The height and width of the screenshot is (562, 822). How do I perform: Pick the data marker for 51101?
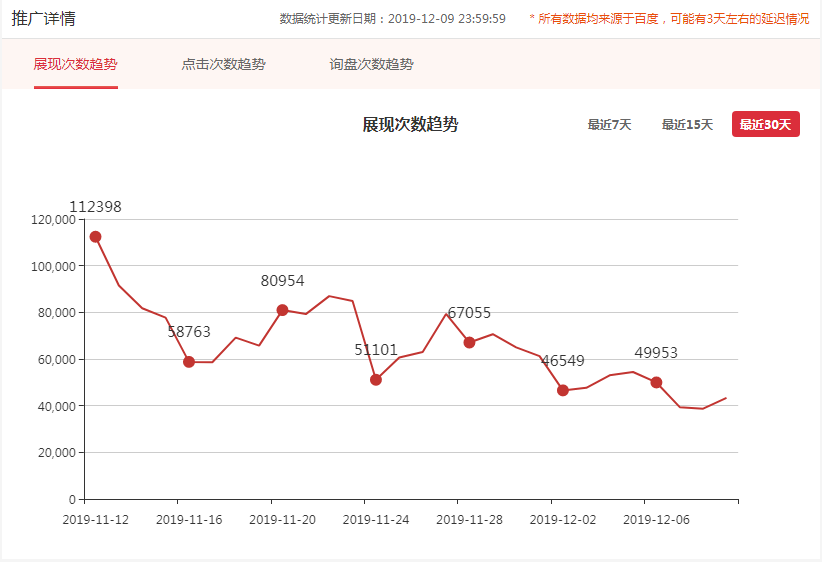click(376, 380)
